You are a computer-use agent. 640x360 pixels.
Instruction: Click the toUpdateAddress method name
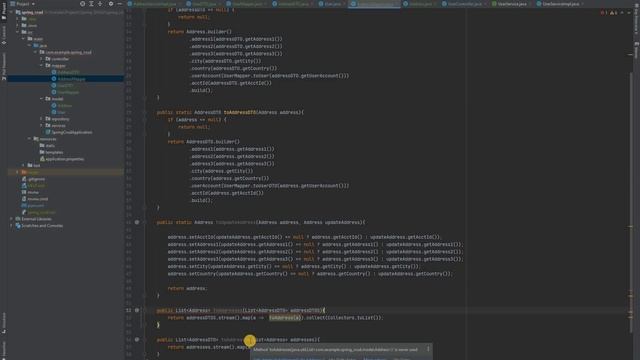[236, 222]
